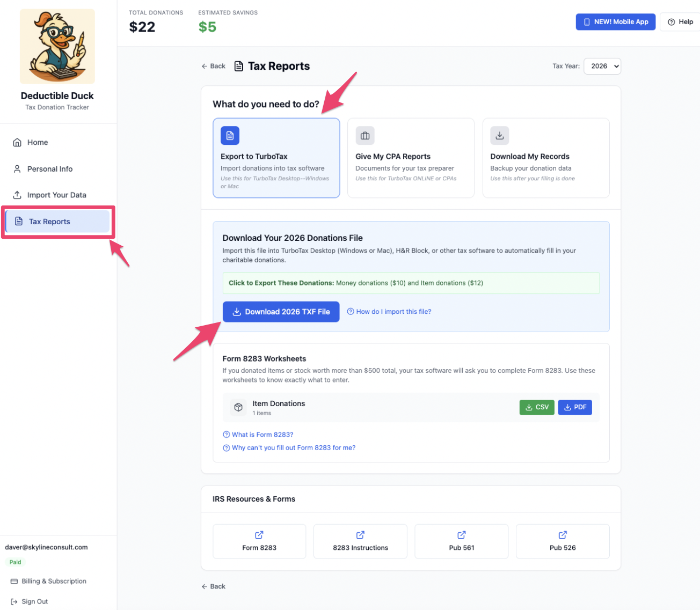
Task: Choose the Export to TurboTax option card
Action: pos(276,158)
